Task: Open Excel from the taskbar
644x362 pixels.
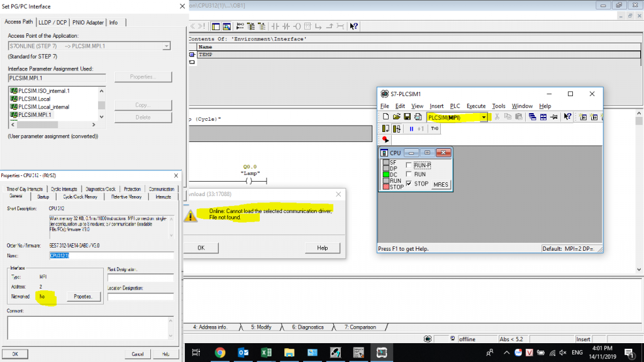Action: pyautogui.click(x=266, y=353)
